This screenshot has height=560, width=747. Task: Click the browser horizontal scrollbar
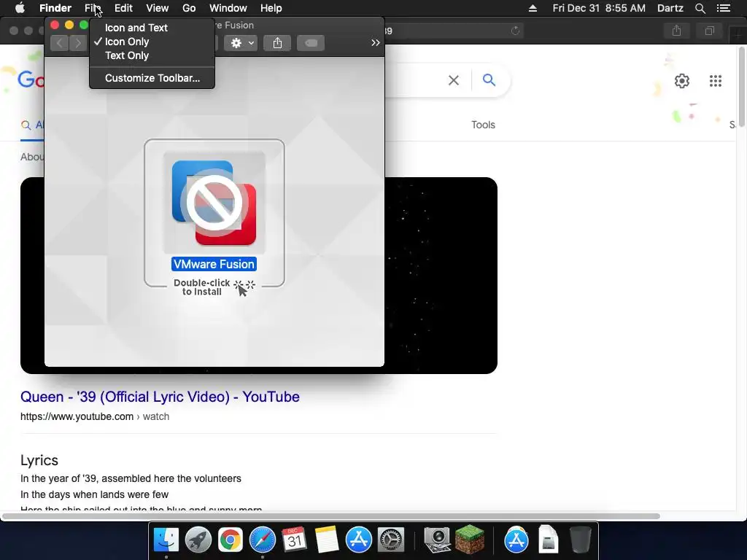pos(331,516)
